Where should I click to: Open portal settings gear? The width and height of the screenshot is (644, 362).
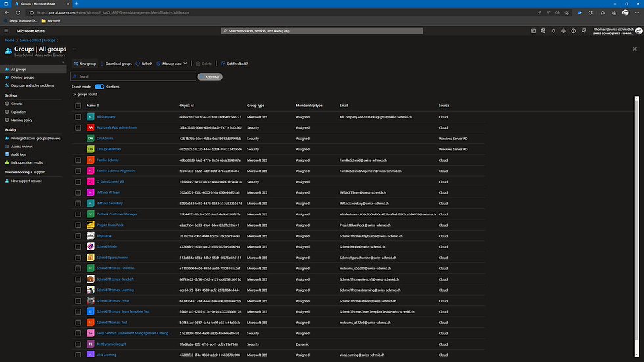tap(564, 31)
